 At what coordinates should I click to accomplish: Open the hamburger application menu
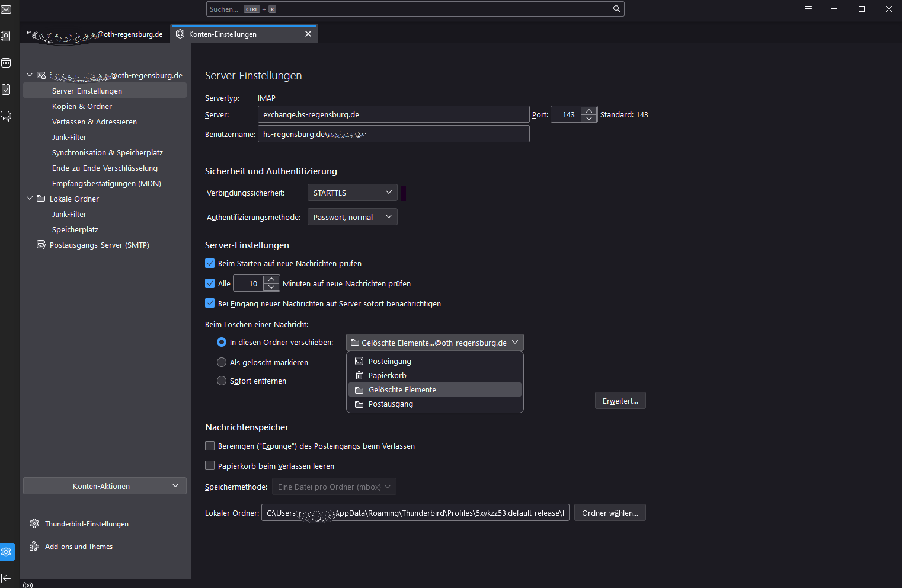coord(808,9)
